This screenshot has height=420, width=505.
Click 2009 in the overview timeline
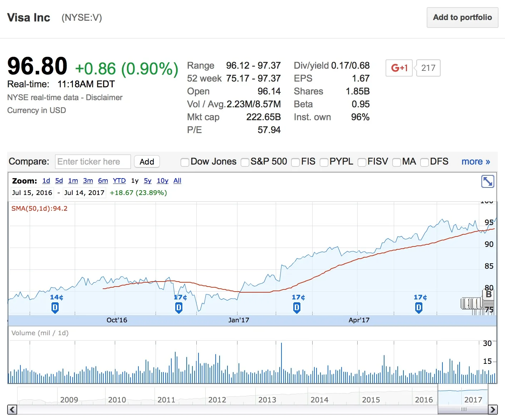pyautogui.click(x=69, y=400)
